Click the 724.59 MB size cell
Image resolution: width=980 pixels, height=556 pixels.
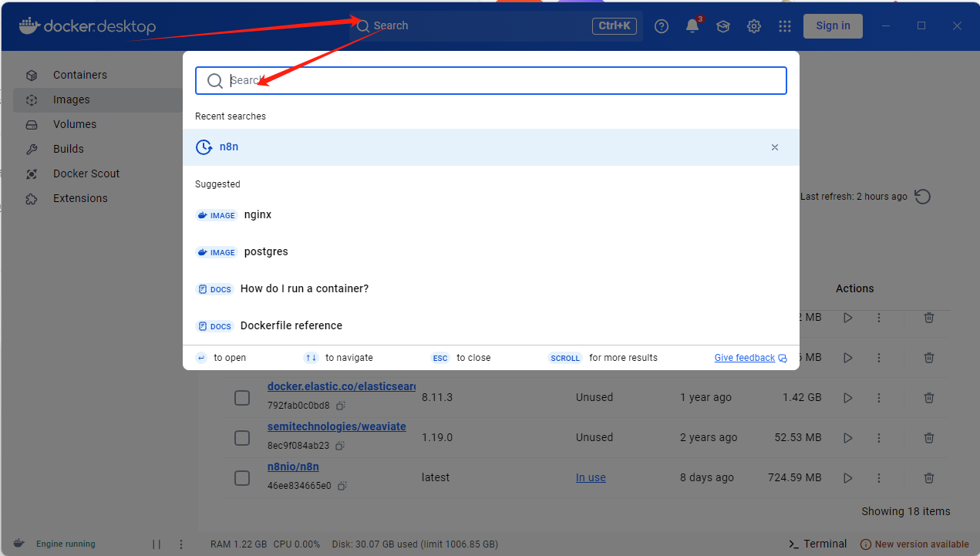click(x=795, y=478)
